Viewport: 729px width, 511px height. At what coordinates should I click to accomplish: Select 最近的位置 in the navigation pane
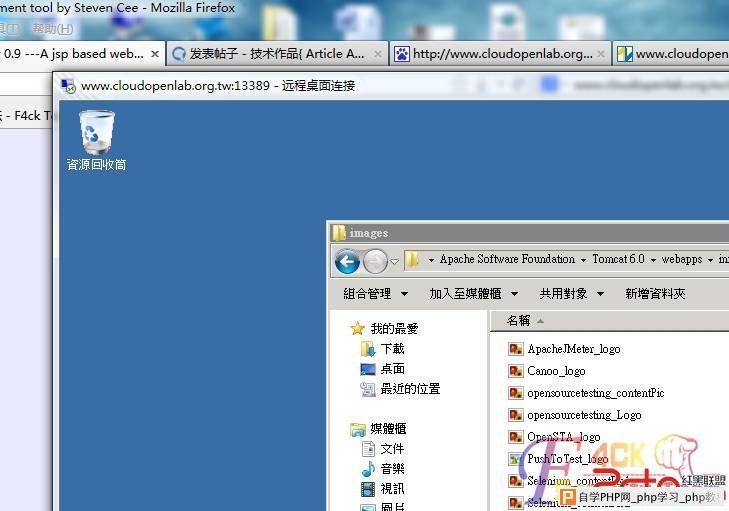tap(410, 389)
